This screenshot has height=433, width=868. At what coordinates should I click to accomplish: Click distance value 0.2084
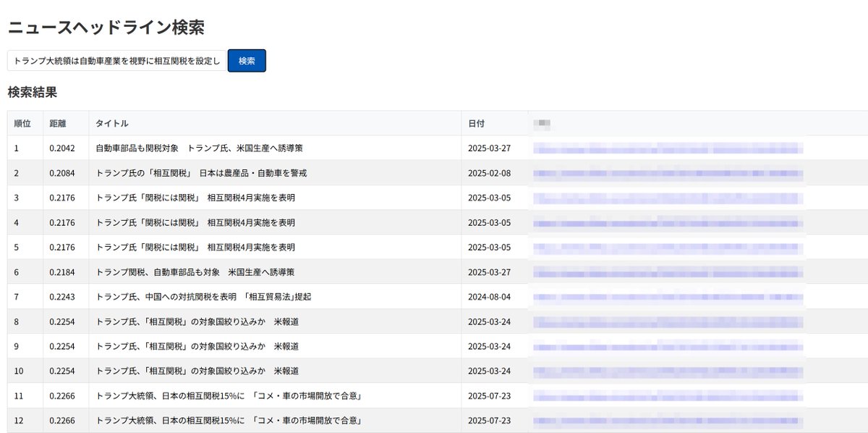62,173
